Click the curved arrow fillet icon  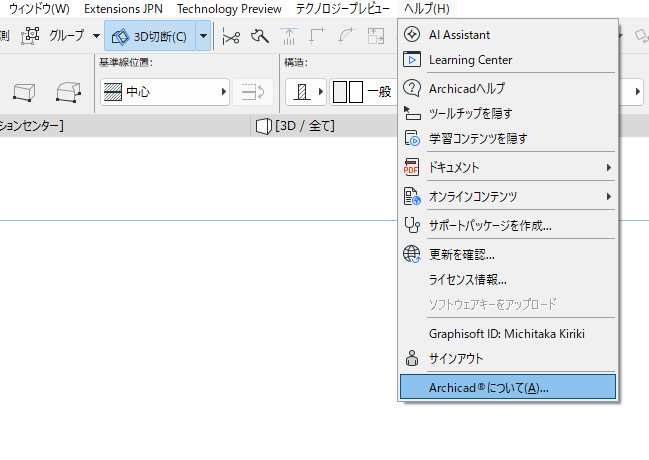[346, 36]
